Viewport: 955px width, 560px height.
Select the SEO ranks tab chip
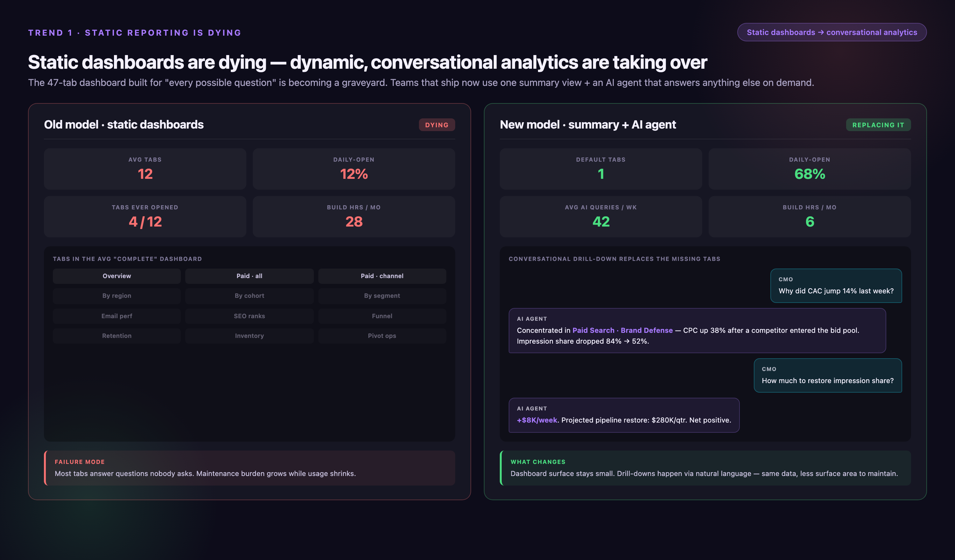(x=249, y=316)
